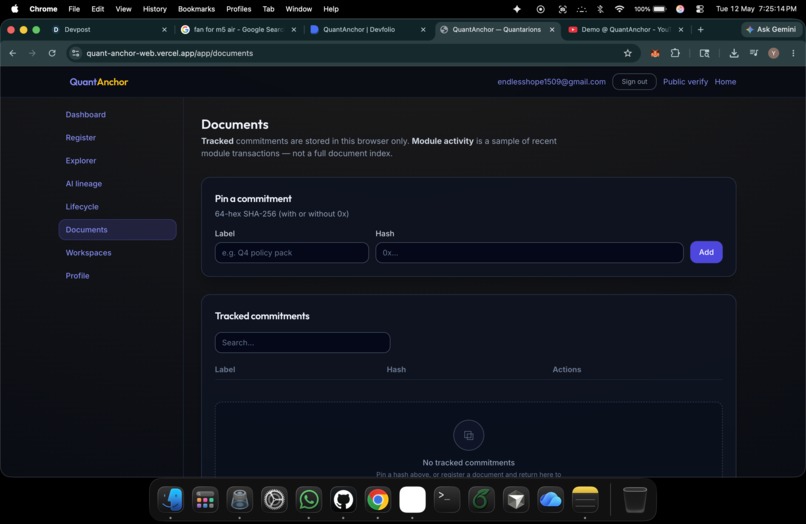The image size is (806, 524).
Task: Click the menu bar date and time
Action: tap(756, 9)
